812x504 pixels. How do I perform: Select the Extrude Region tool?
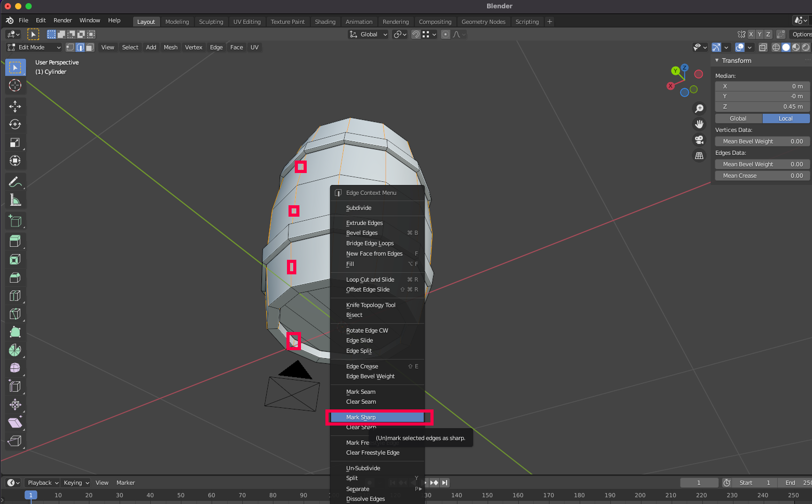(15, 241)
